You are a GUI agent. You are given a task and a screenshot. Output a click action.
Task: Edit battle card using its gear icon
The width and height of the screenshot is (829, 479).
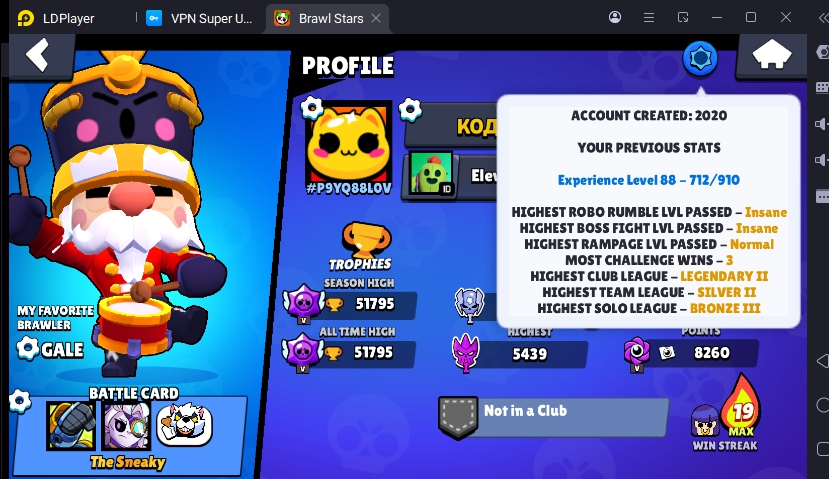[20, 401]
